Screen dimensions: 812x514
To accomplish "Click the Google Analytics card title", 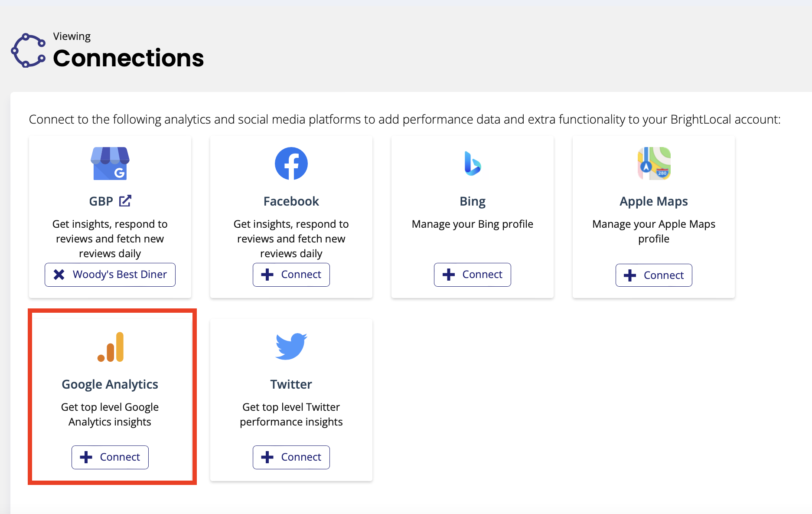I will click(x=110, y=384).
